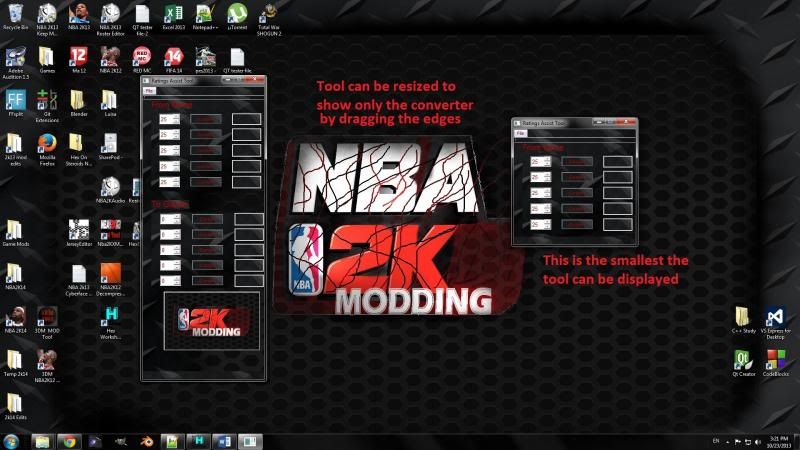Open Git Extensions shortcut
800x450 pixels.
coord(47,106)
